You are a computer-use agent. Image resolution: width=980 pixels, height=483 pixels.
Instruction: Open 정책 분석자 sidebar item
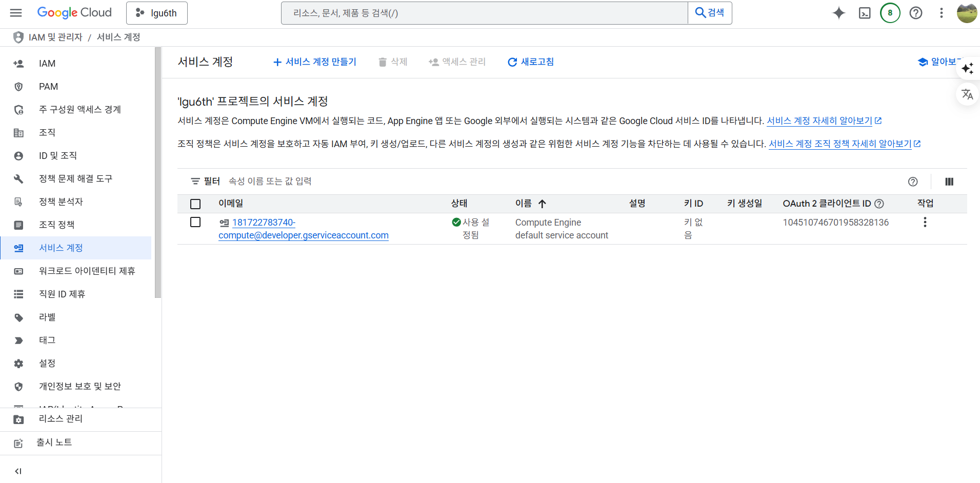[76, 202]
